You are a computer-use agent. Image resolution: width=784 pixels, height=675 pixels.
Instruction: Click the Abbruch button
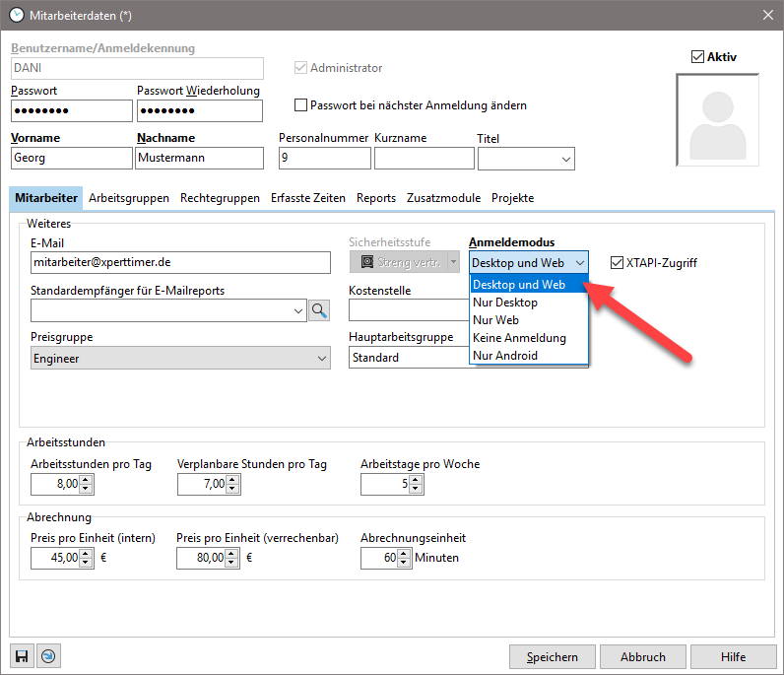pos(642,656)
